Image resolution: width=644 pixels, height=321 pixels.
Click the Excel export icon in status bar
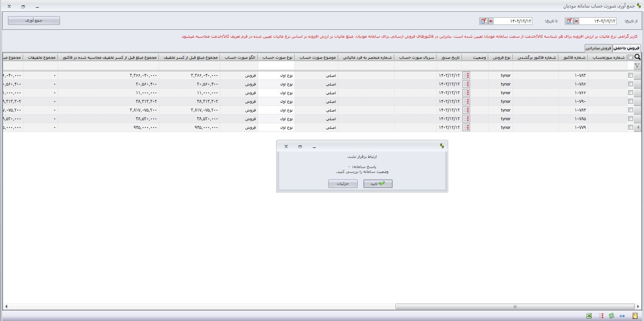(589, 316)
